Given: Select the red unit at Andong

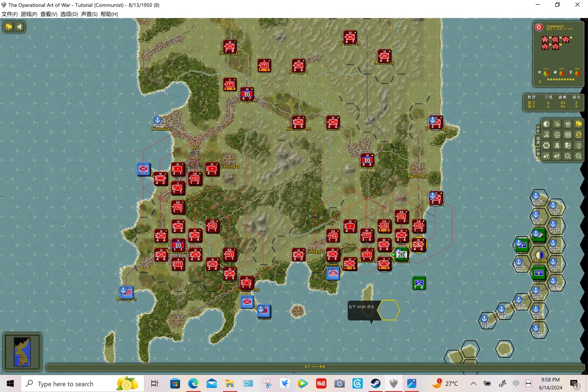Looking at the screenshot, I should pyautogui.click(x=384, y=56).
